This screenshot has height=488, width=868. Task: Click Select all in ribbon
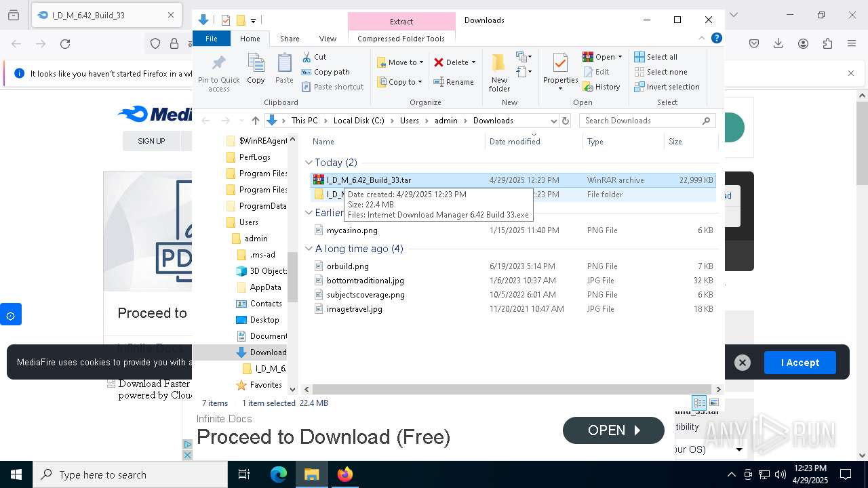(x=656, y=57)
